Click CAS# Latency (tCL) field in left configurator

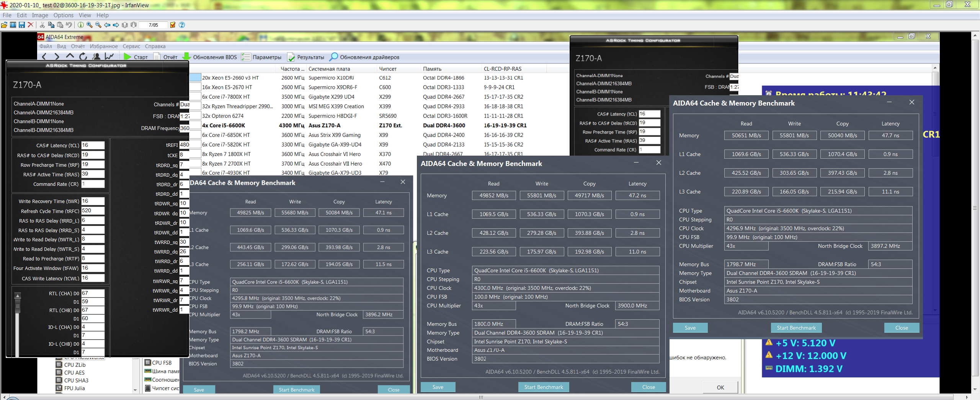[x=93, y=145]
